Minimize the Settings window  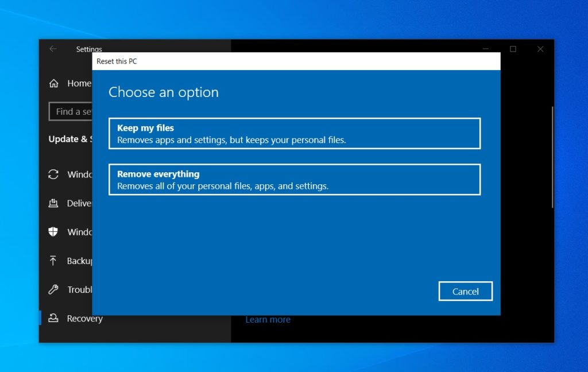point(485,49)
